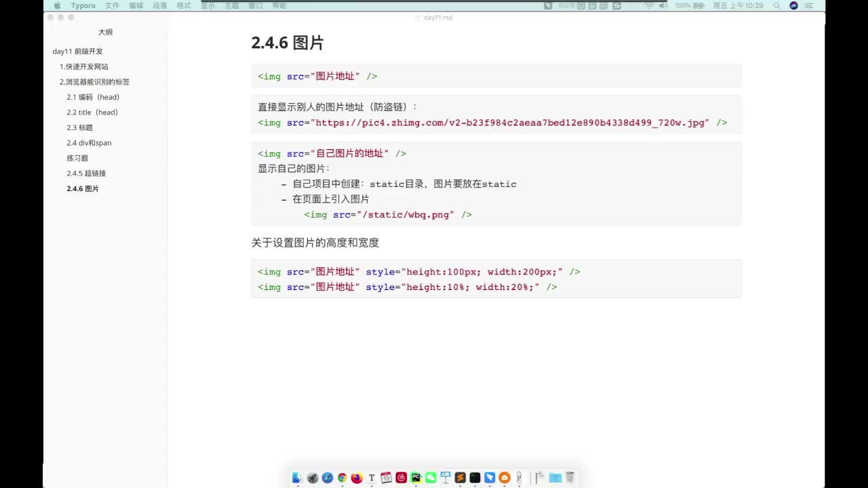Open Sublime Text from the dock
This screenshot has width=868, height=488.
point(460,478)
